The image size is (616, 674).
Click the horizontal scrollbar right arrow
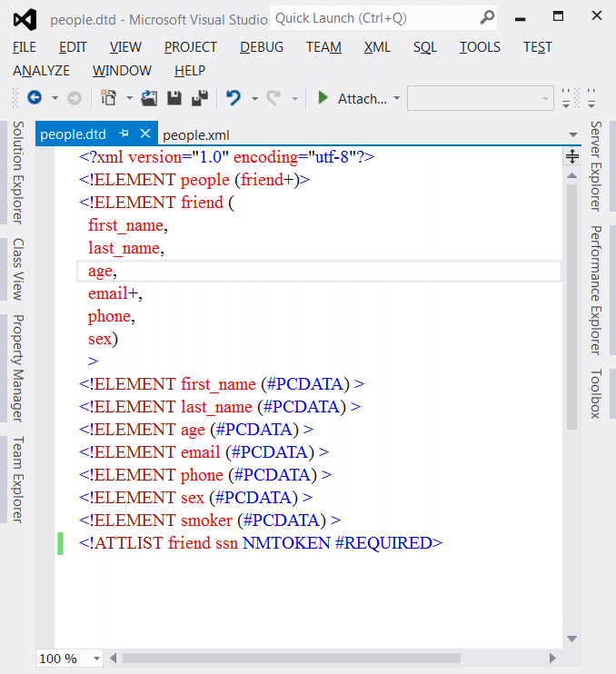pyautogui.click(x=552, y=658)
